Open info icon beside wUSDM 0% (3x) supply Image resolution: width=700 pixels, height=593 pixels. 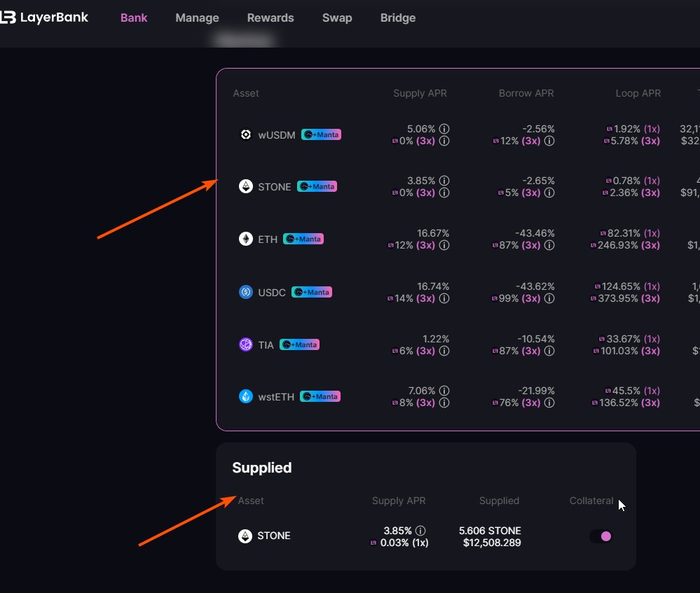[x=444, y=141]
